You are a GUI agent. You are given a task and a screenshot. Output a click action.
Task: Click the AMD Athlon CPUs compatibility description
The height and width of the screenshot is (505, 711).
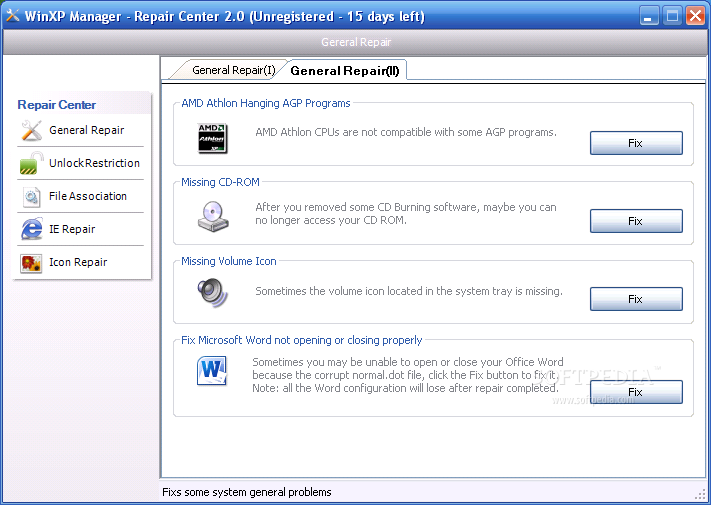click(406, 132)
